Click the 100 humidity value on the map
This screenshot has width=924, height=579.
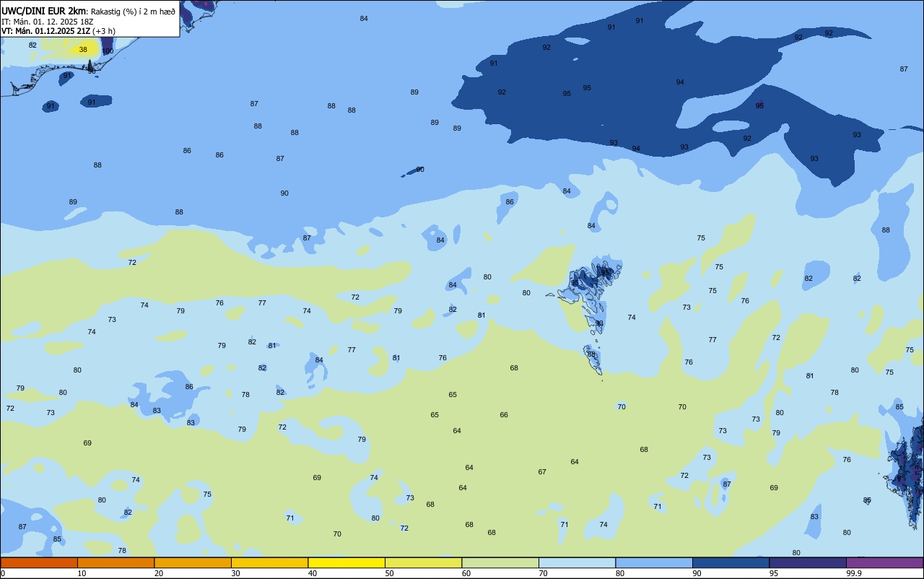pyautogui.click(x=108, y=51)
